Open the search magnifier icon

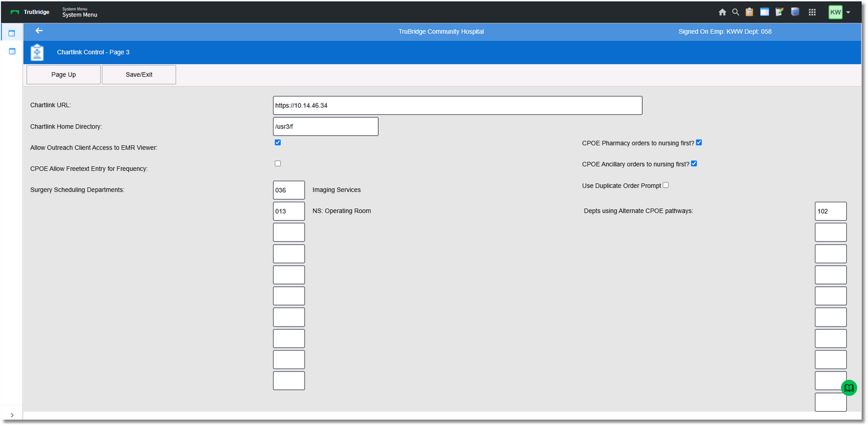[x=736, y=12]
